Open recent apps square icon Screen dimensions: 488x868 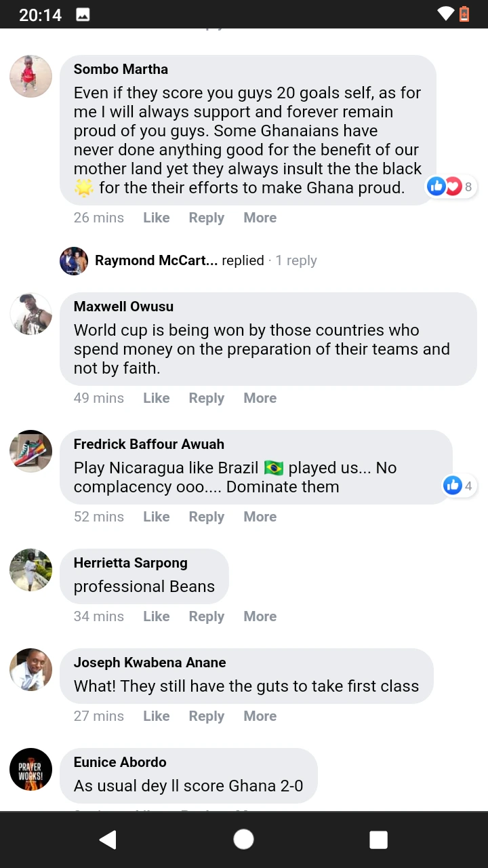click(378, 840)
